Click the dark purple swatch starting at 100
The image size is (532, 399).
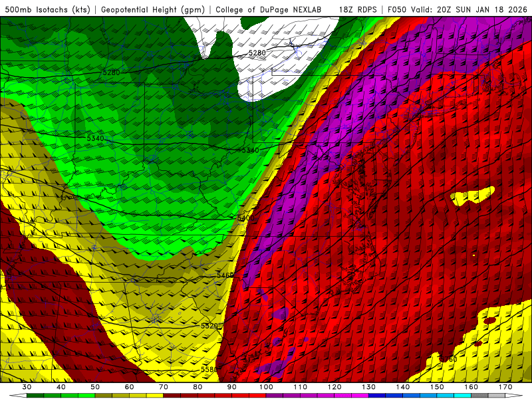point(275,396)
